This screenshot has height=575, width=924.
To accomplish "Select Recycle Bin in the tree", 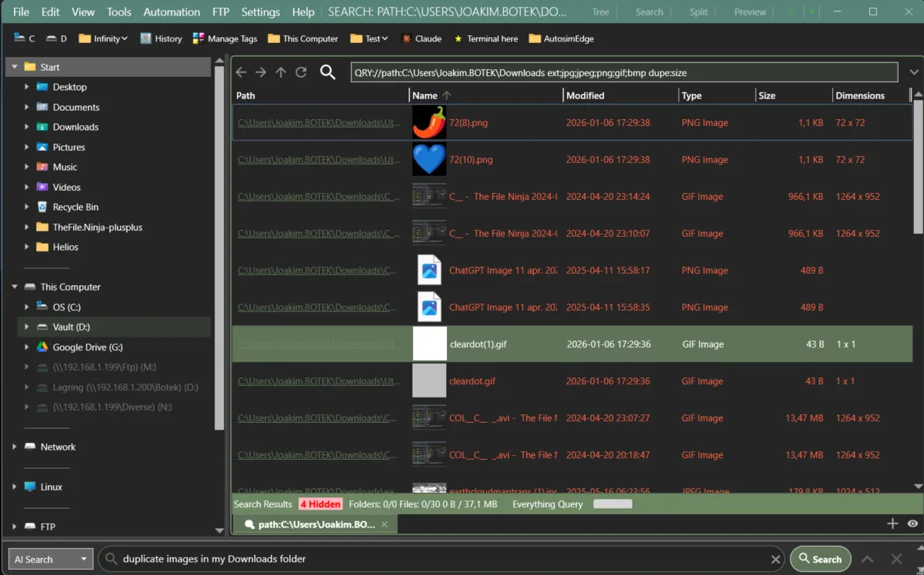I will point(75,207).
